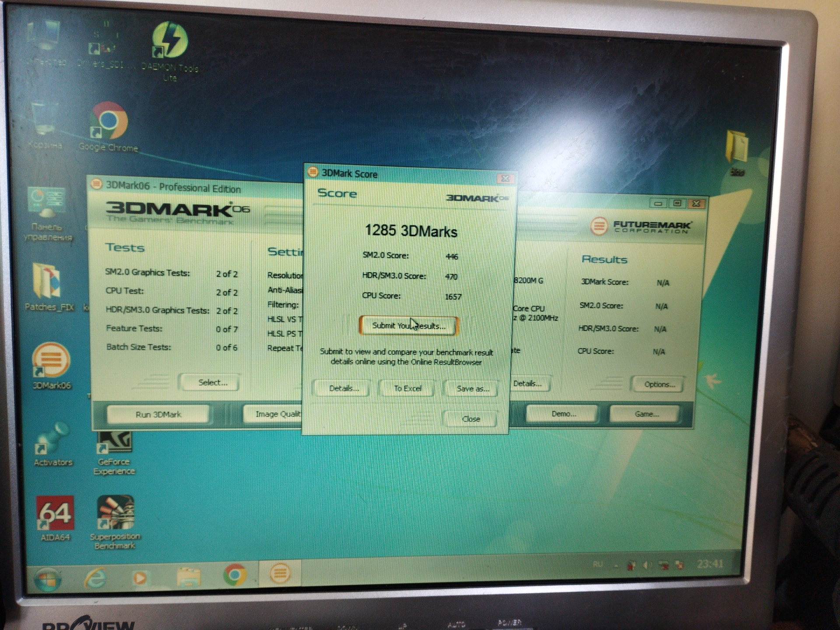Image resolution: width=840 pixels, height=630 pixels.
Task: Click '3DMark Score:' label in Results panel
Action: [x=604, y=282]
